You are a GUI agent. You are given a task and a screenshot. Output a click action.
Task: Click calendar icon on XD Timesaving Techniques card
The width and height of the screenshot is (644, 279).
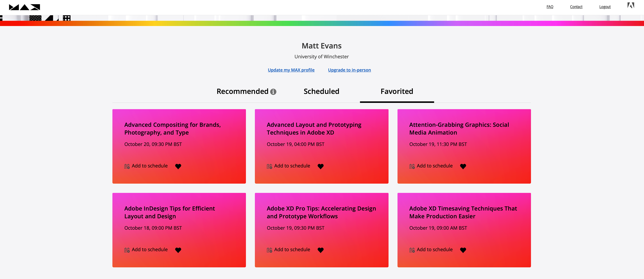click(x=412, y=250)
